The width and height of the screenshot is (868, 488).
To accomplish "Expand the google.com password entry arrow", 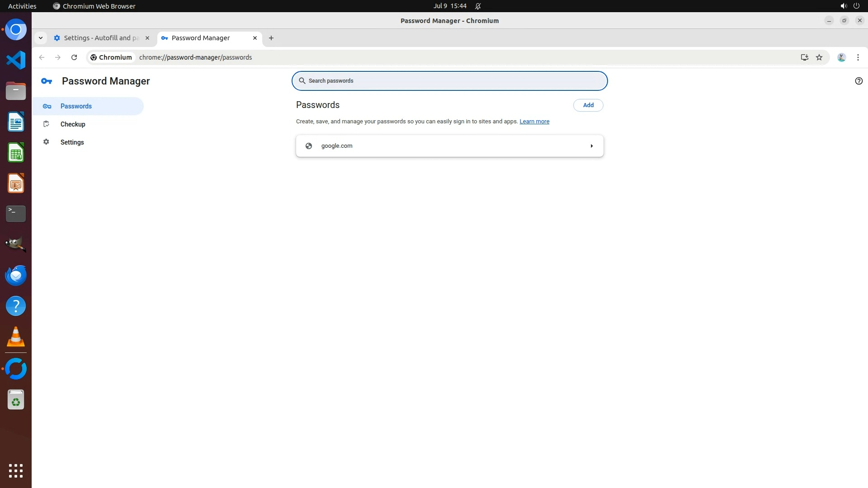I will [x=591, y=146].
